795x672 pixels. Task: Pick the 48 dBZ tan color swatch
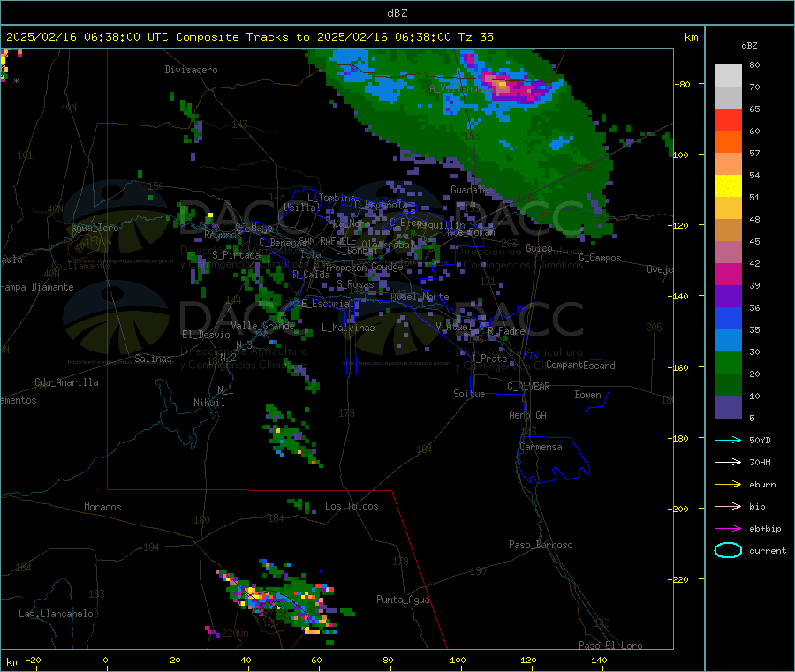click(x=728, y=230)
